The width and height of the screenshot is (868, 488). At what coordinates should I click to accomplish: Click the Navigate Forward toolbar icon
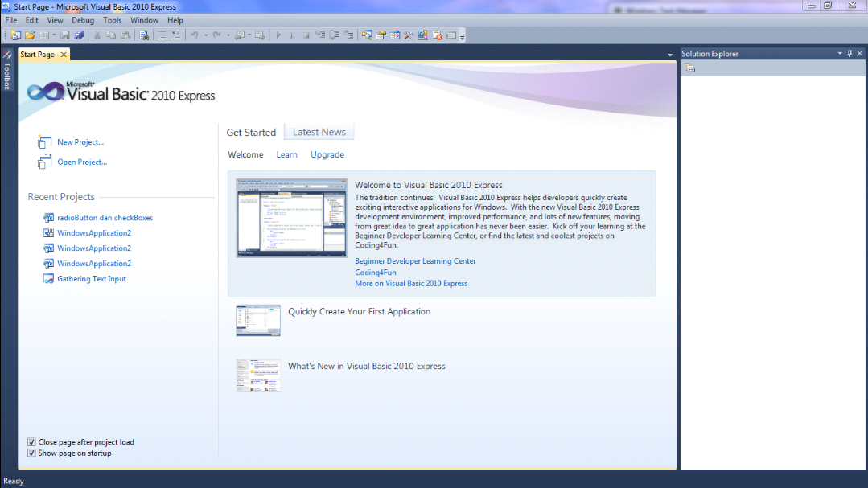coord(260,35)
